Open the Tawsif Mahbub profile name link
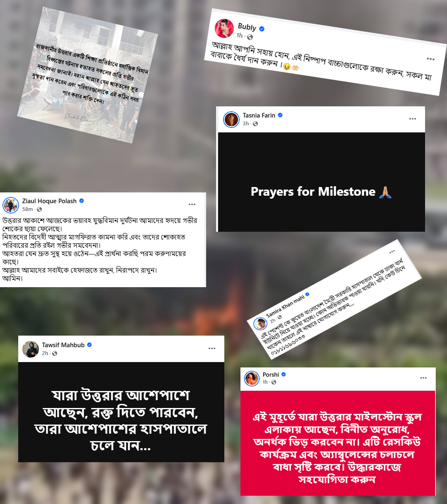This screenshot has height=504, width=447. tap(63, 345)
